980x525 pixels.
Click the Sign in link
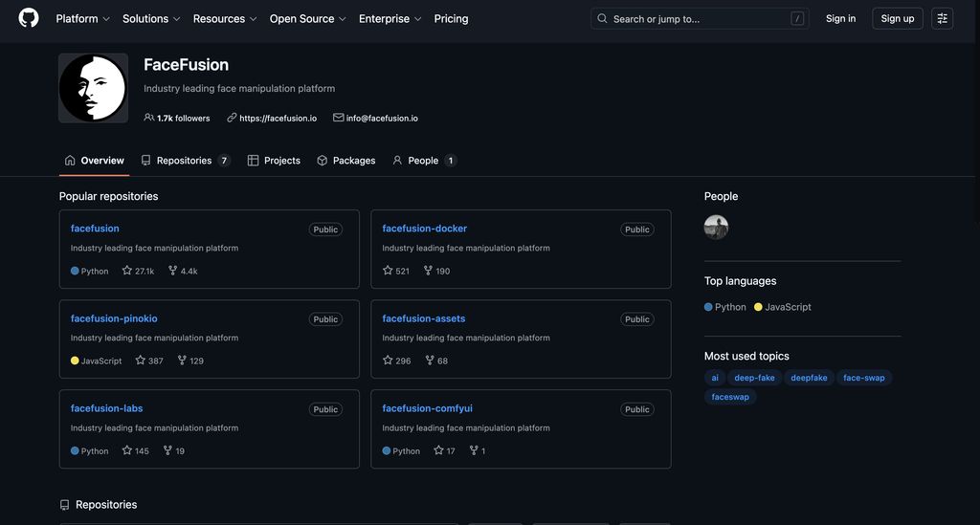(840, 19)
